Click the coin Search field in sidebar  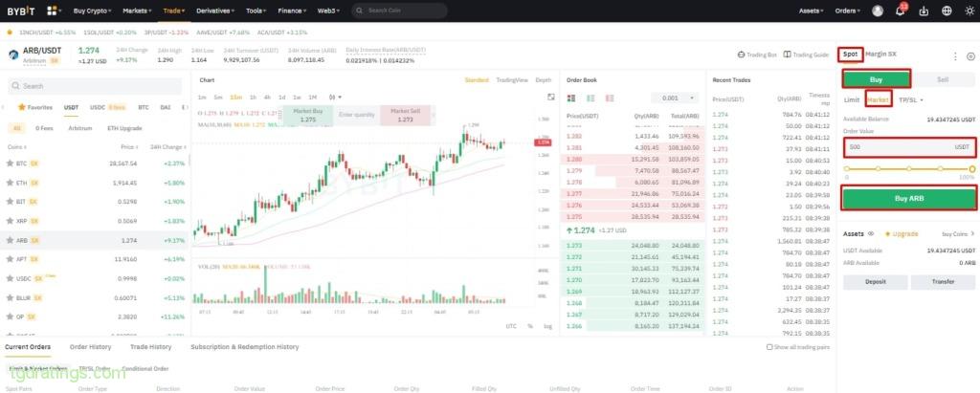pyautogui.click(x=95, y=86)
